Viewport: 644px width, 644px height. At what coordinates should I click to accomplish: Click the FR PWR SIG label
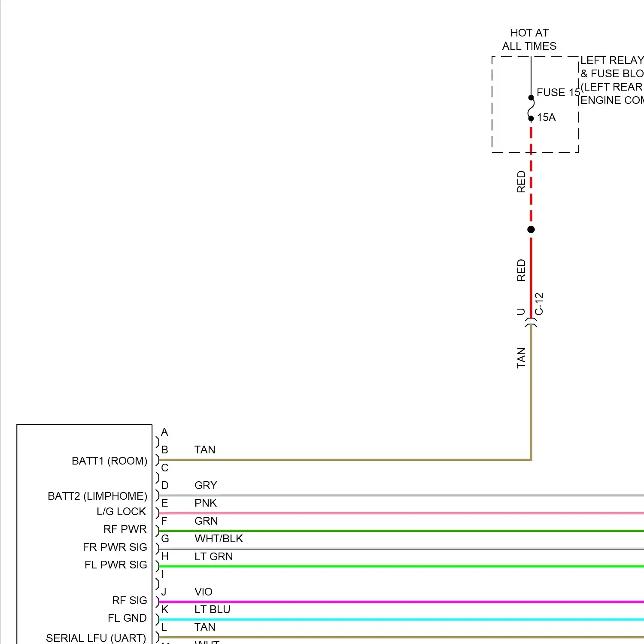(x=115, y=547)
